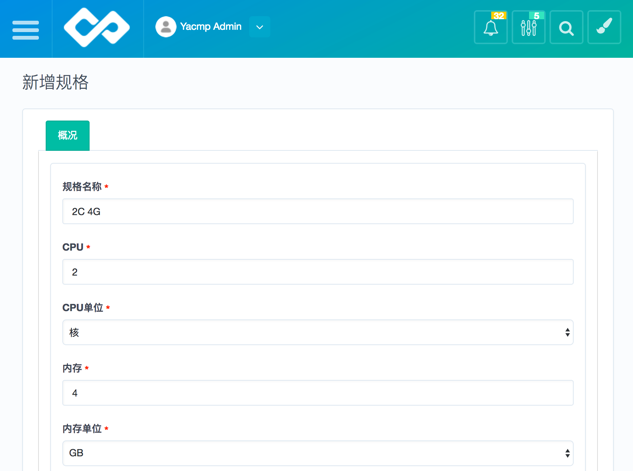Click the 规格名称 label

click(82, 186)
